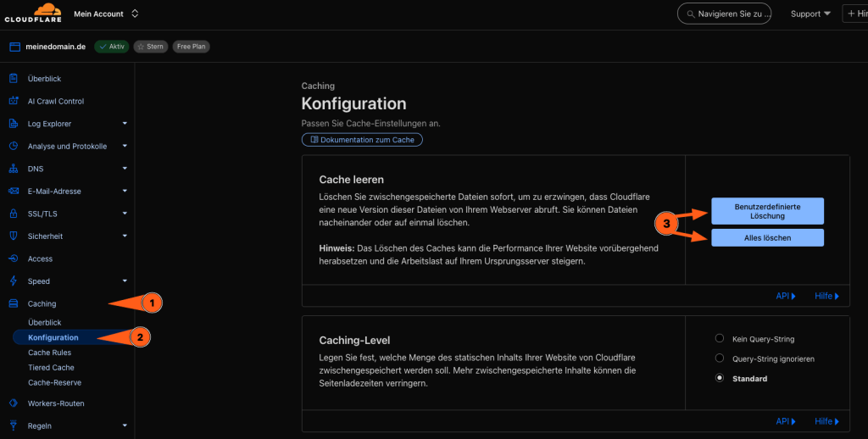
Task: Open AI Crawl Control icon
Action: 14,101
